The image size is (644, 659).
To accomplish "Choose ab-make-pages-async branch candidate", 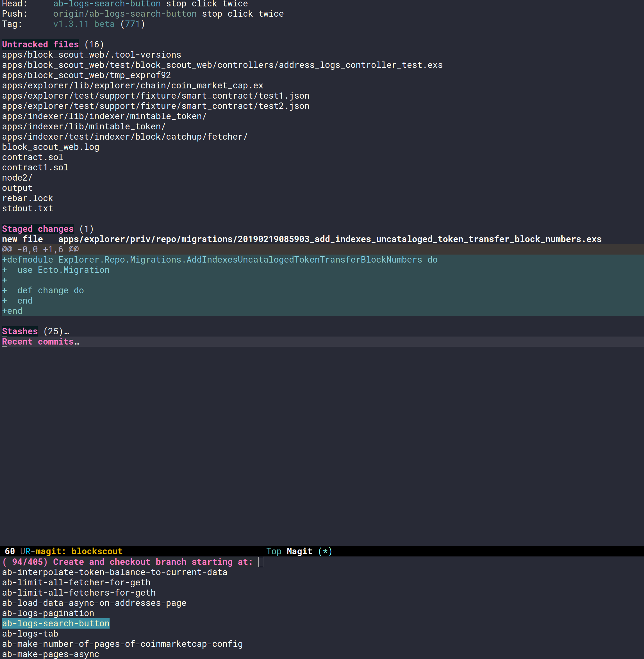I will point(51,654).
